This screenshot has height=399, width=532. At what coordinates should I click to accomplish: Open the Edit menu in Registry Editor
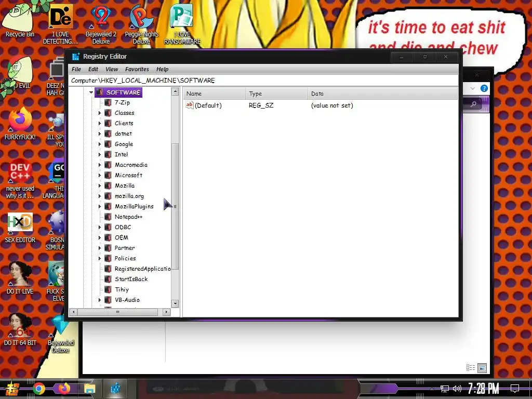tap(93, 69)
